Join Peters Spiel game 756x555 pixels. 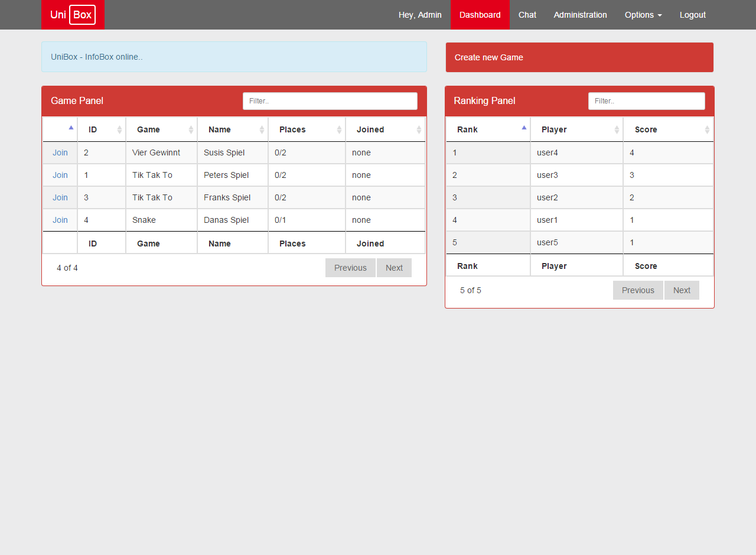tap(60, 175)
